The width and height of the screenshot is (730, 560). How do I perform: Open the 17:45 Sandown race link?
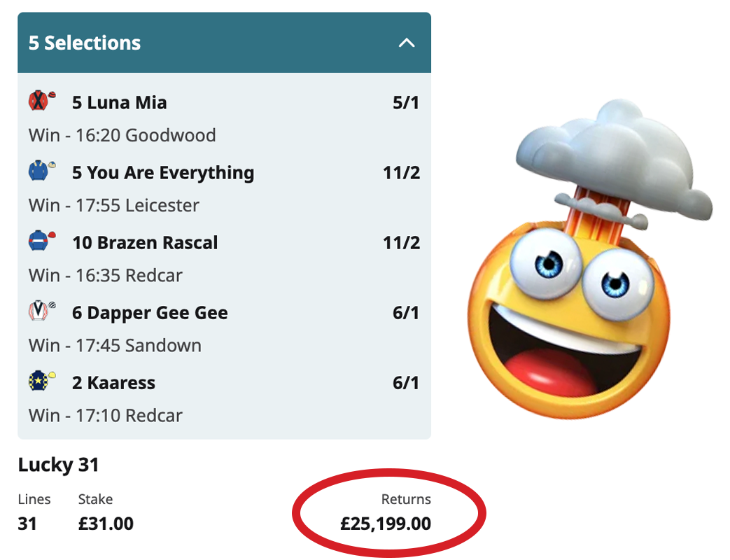click(116, 345)
